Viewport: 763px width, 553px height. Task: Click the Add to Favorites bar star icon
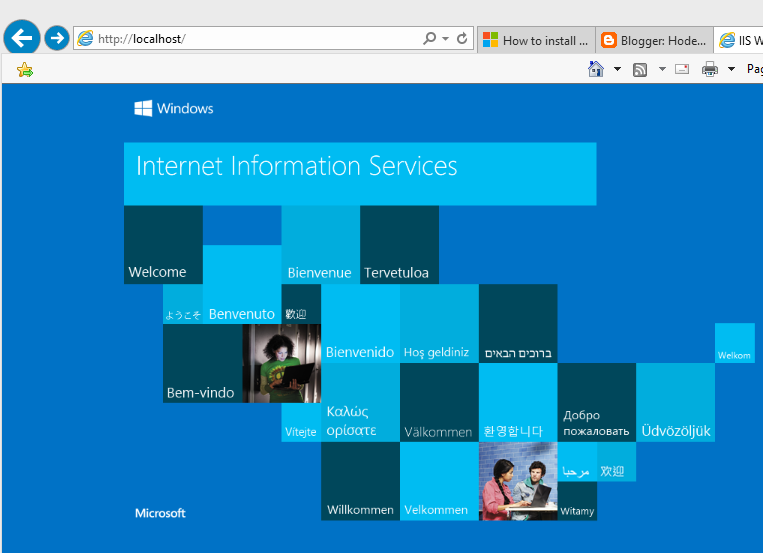[25, 70]
